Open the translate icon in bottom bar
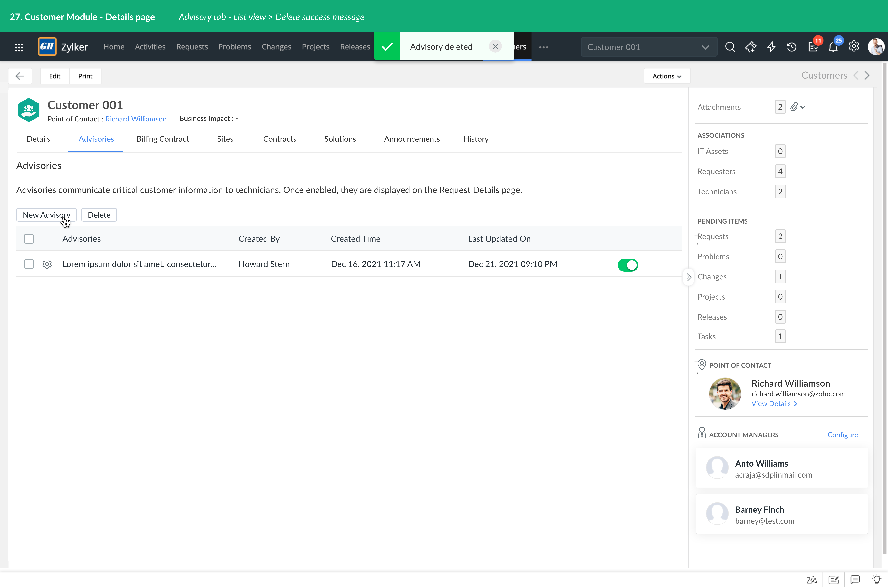The width and height of the screenshot is (888, 588). click(x=812, y=580)
